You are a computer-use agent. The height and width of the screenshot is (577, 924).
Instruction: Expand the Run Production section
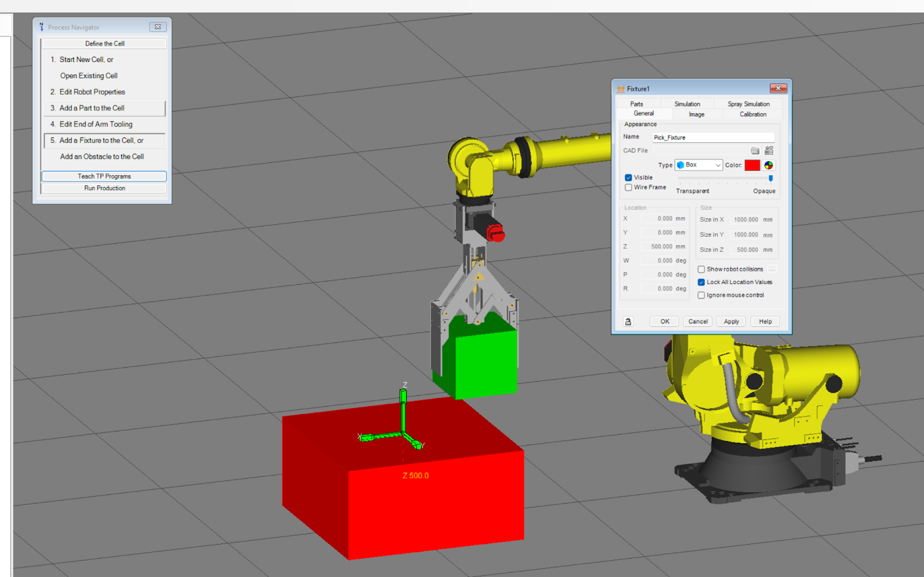click(x=105, y=188)
